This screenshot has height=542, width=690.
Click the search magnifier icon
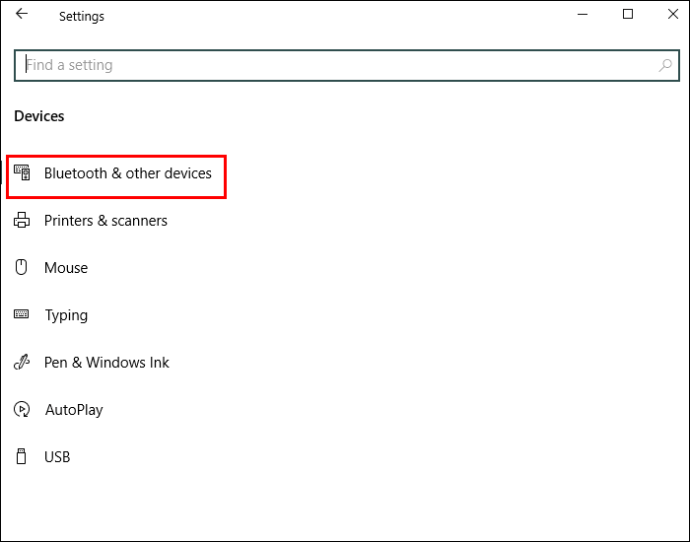tap(665, 65)
